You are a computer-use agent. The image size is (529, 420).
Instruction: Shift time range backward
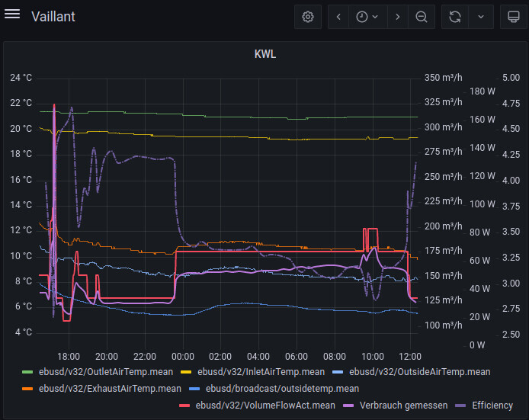click(338, 17)
